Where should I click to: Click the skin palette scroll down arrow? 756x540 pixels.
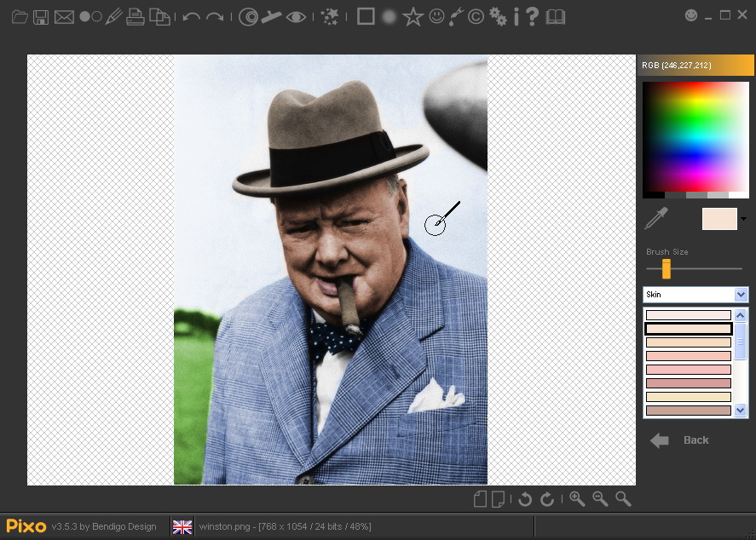tap(741, 411)
